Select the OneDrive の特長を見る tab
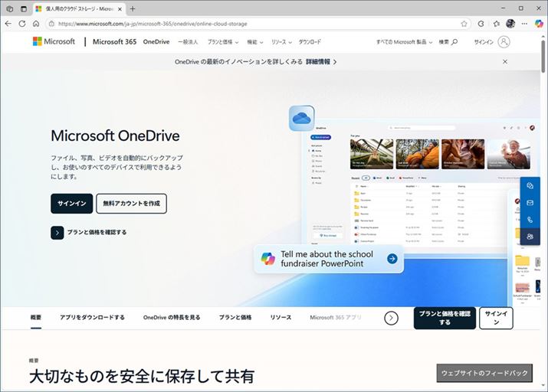The image size is (548, 392). pyautogui.click(x=172, y=317)
